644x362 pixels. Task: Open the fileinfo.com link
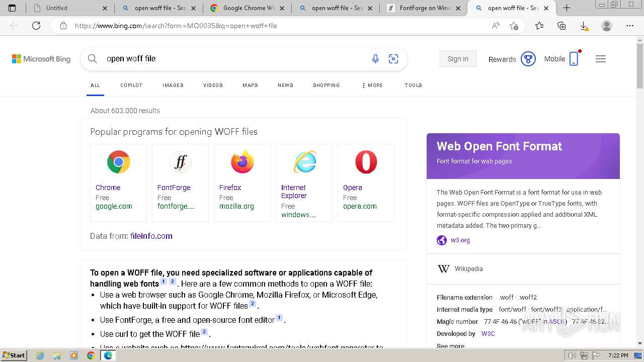click(x=151, y=236)
